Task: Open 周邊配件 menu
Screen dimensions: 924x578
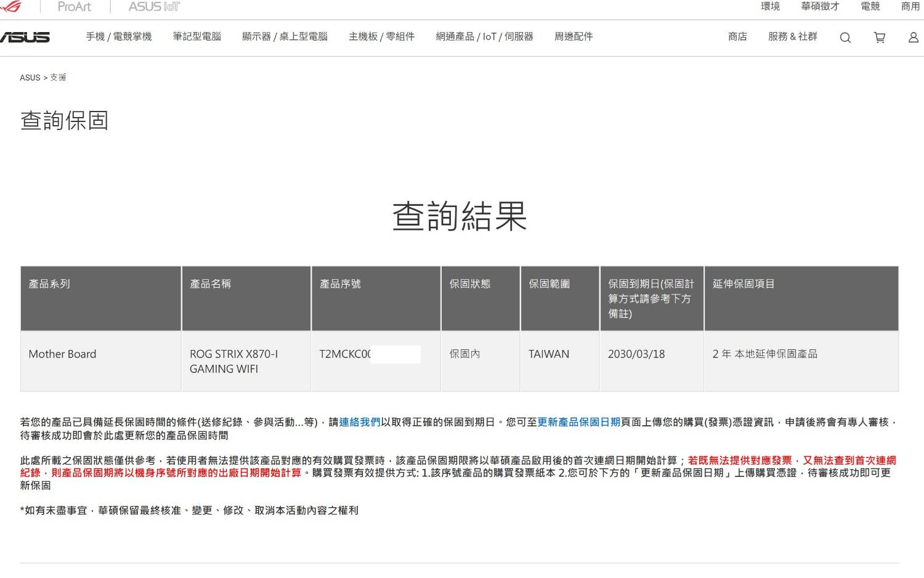Action: [x=573, y=37]
